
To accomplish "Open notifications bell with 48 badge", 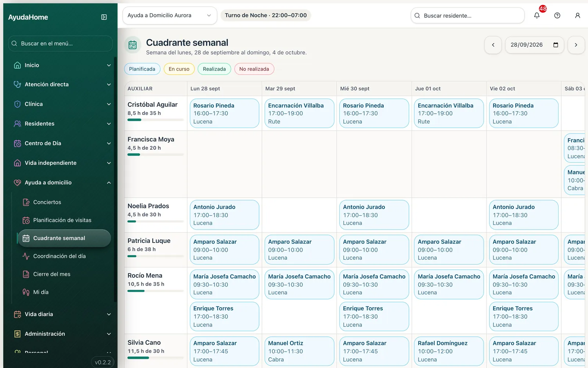I will pos(537,15).
